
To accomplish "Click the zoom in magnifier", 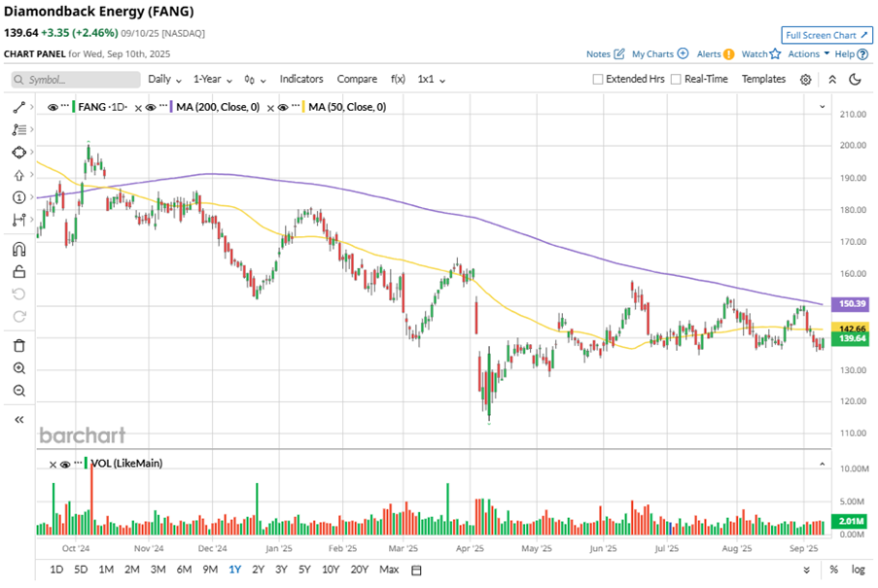I will [19, 368].
